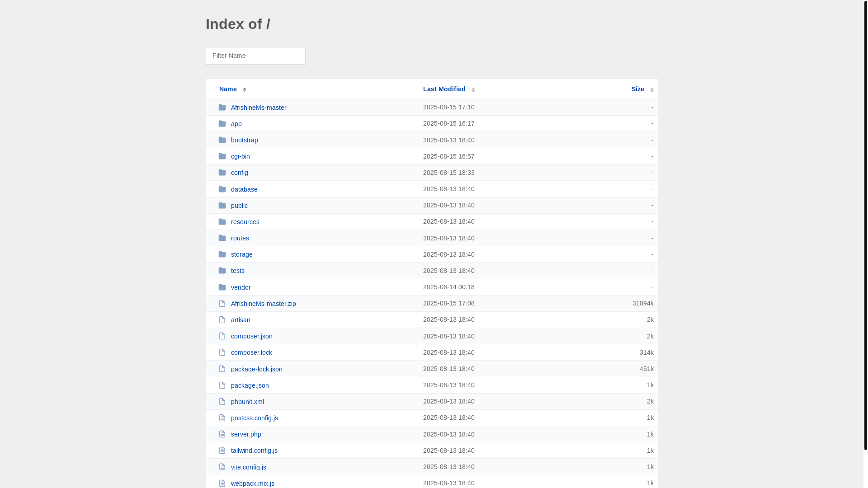Viewport: 868px width, 488px height.
Task: Click the server.php file icon
Action: point(222,434)
